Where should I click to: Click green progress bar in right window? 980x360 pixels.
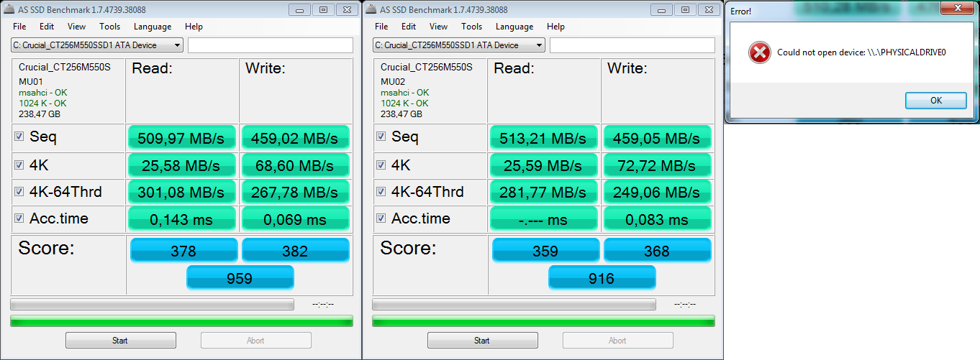pyautogui.click(x=543, y=321)
